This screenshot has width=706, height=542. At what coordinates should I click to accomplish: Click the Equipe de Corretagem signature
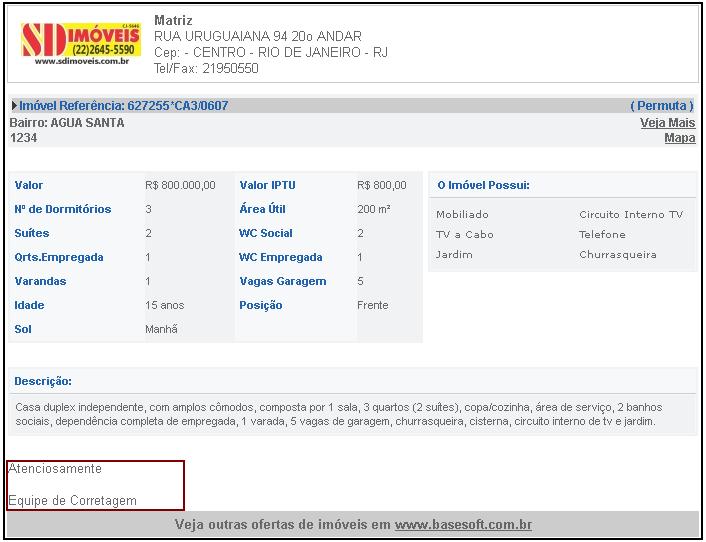pos(72,501)
